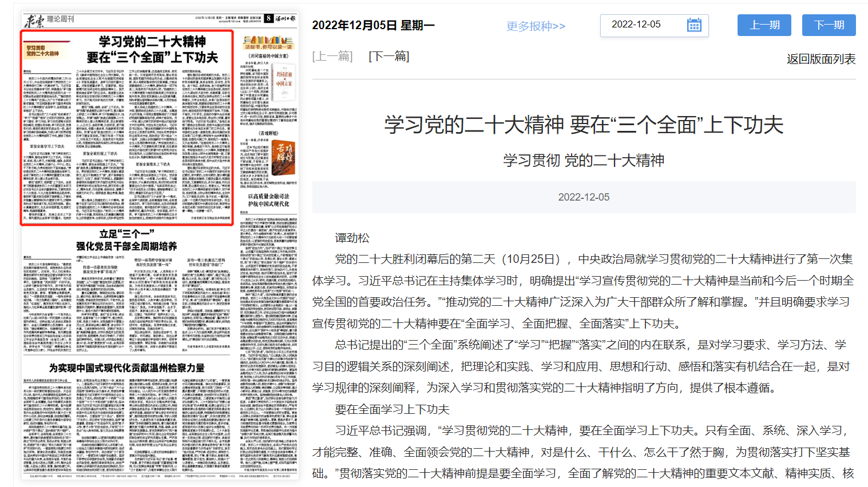Image resolution: width=868 pixels, height=487 pixels.
Task: Click the 学习贯彻党的二十大精神 column badge
Action: tap(45, 51)
